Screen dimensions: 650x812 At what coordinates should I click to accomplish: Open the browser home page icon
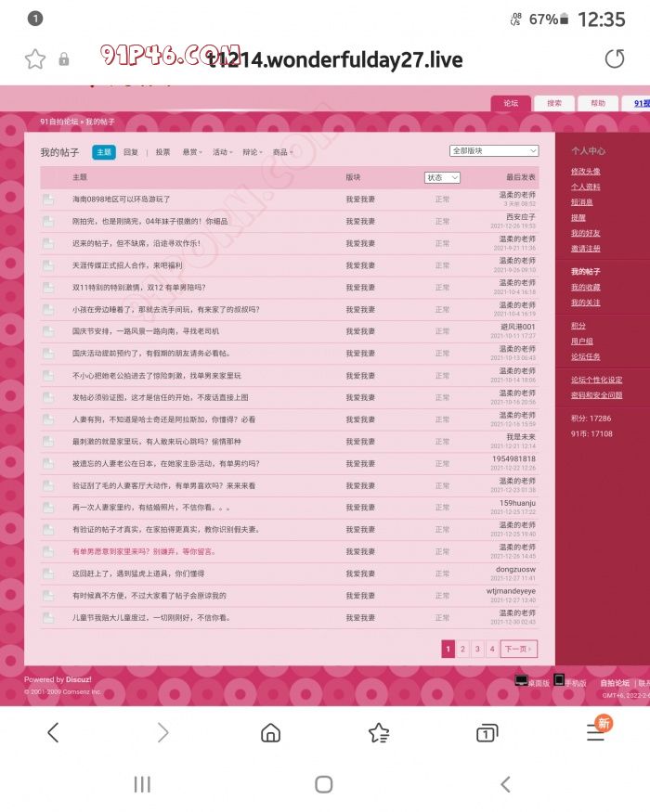(x=270, y=733)
